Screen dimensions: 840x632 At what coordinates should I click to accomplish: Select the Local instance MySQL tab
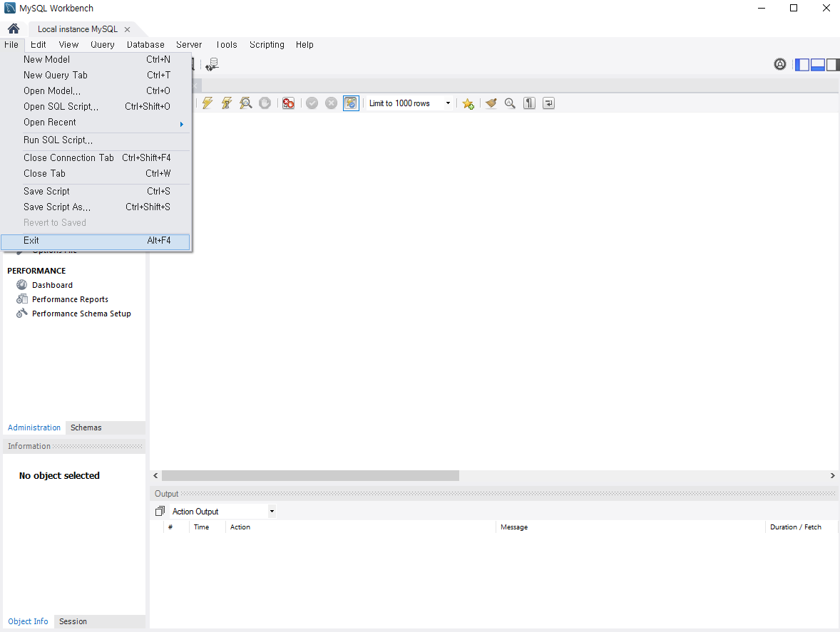[78, 29]
